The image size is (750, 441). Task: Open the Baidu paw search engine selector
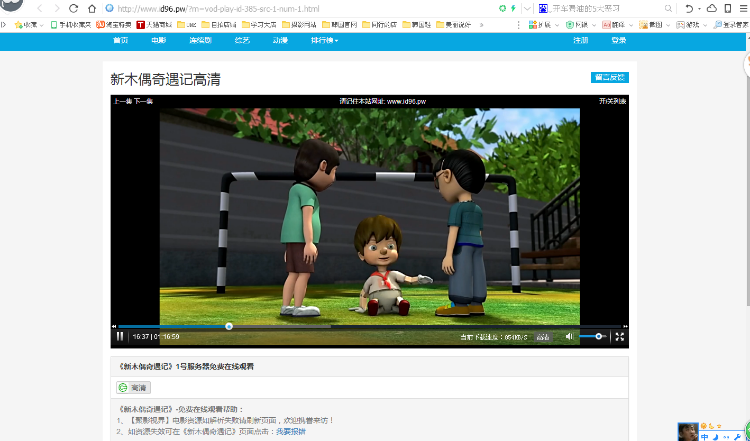pos(543,8)
